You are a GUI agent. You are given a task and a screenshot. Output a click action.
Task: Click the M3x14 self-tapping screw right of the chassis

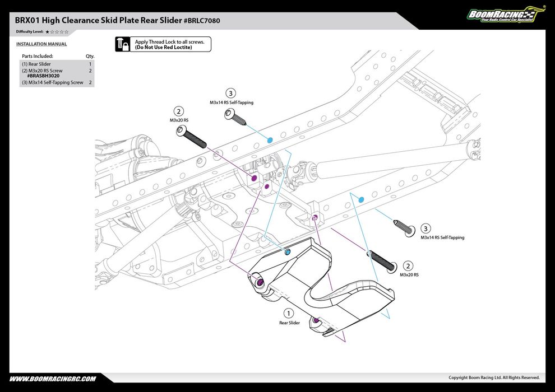coord(404,226)
